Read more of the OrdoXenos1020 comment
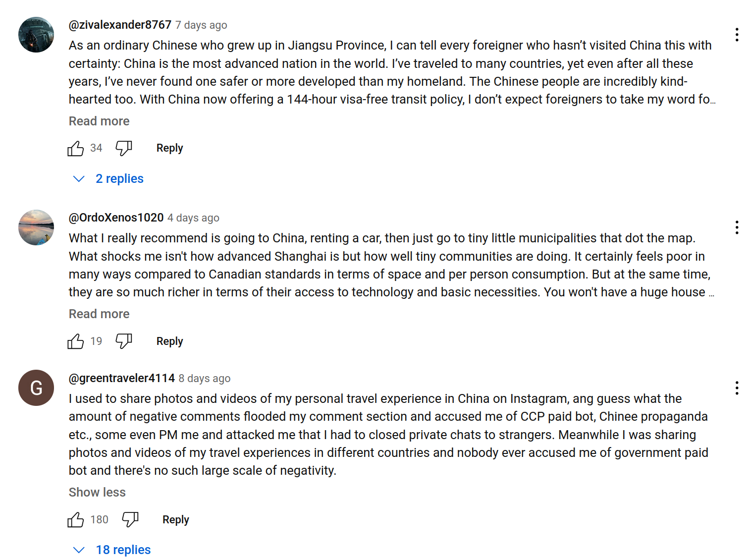The width and height of the screenshot is (751, 560). 99,314
